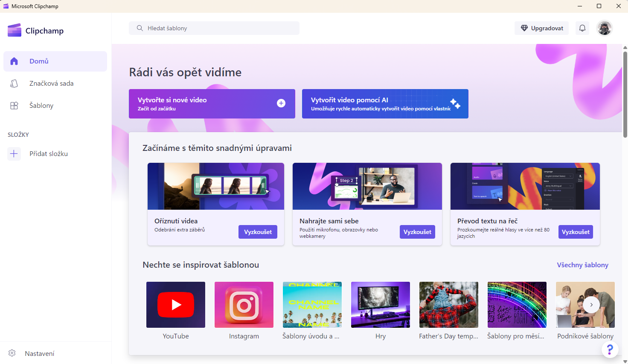628x364 pixels.
Task: Open the Father's Day template thumbnail
Action: point(449,305)
